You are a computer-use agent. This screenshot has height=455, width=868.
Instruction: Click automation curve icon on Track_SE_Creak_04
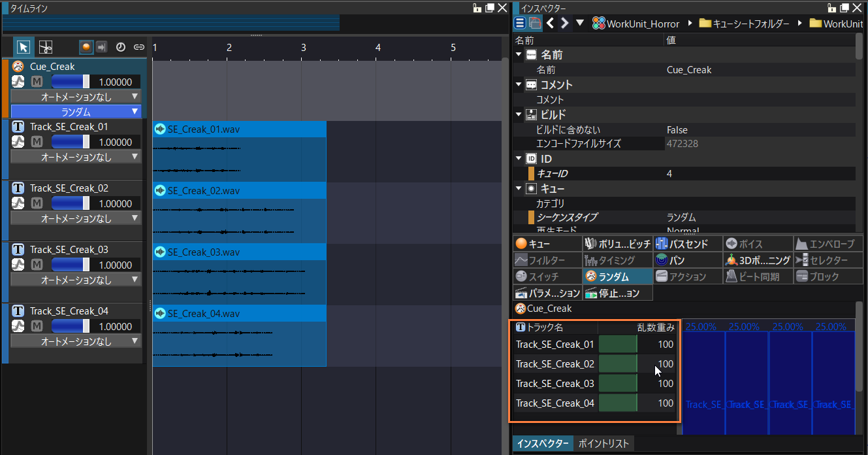[x=18, y=326]
